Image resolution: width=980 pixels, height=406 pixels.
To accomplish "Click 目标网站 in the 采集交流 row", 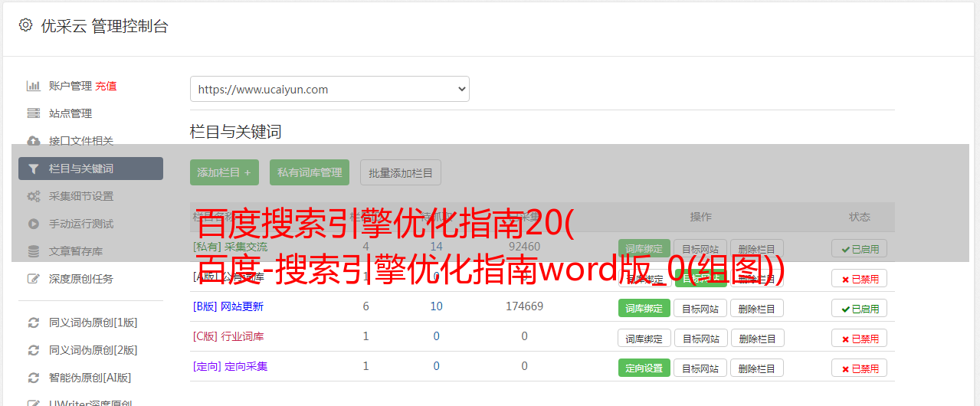I will point(700,248).
